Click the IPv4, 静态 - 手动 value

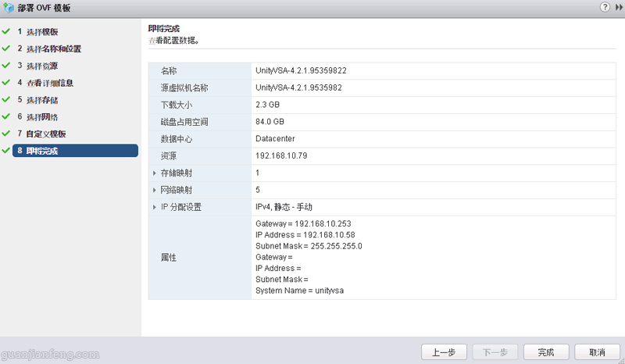[x=284, y=207]
